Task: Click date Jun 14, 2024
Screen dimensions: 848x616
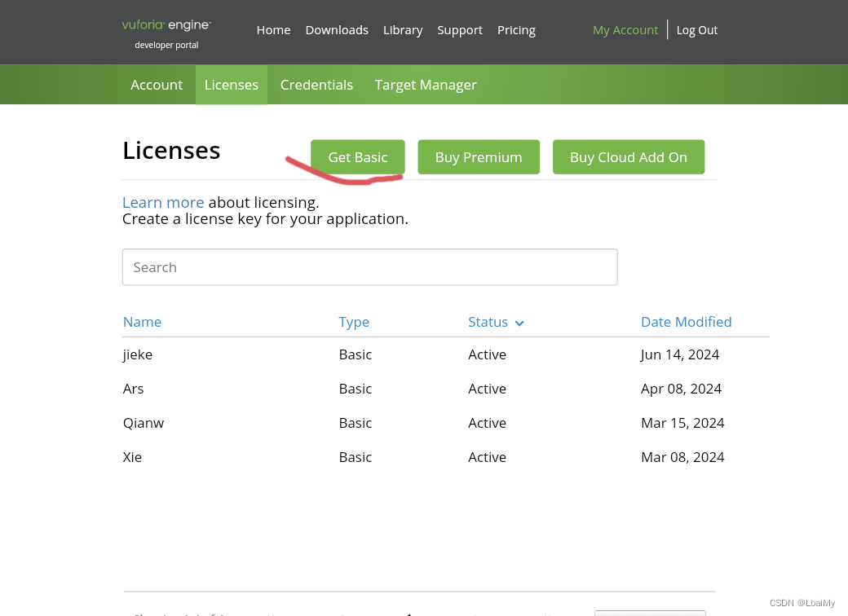Action: 680,354
